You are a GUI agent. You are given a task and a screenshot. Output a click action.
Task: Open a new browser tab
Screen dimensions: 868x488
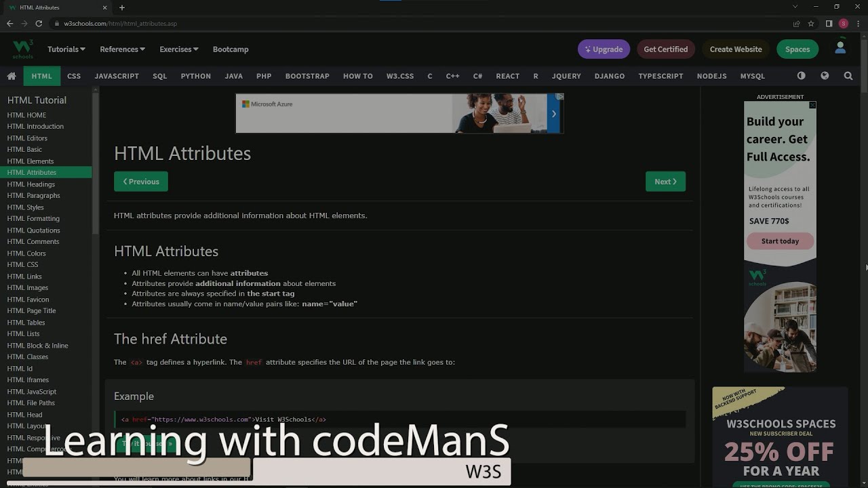[122, 7]
